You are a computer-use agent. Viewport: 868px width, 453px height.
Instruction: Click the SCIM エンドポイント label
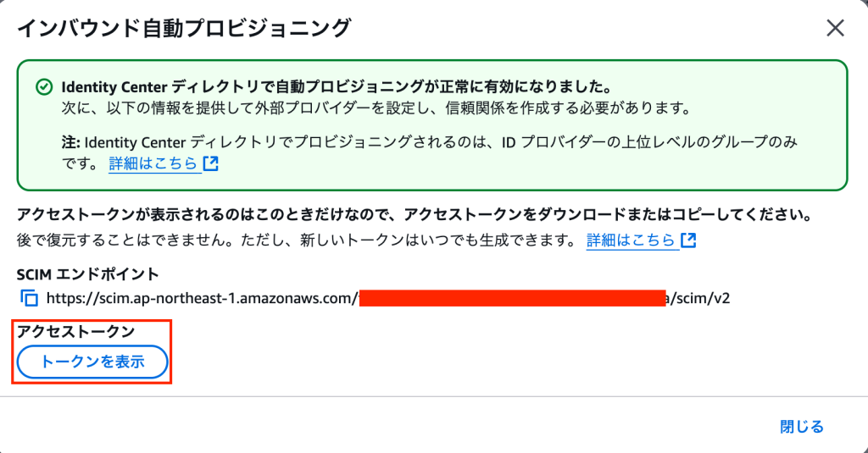88,273
